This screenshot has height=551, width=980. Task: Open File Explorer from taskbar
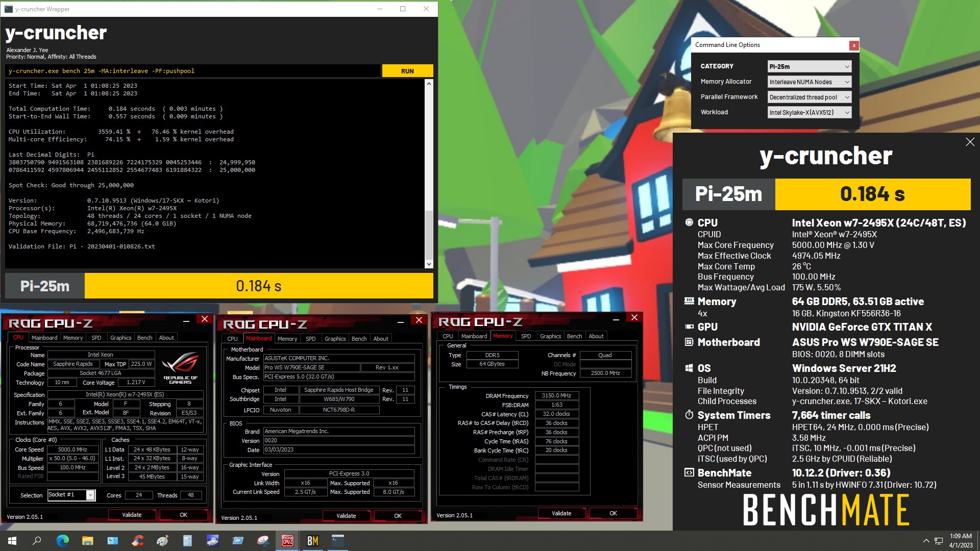(87, 541)
